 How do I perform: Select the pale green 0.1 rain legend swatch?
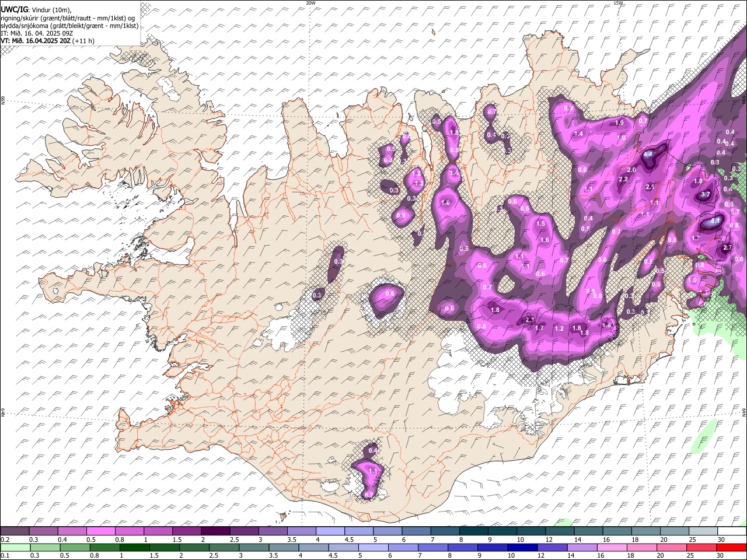click(15, 548)
